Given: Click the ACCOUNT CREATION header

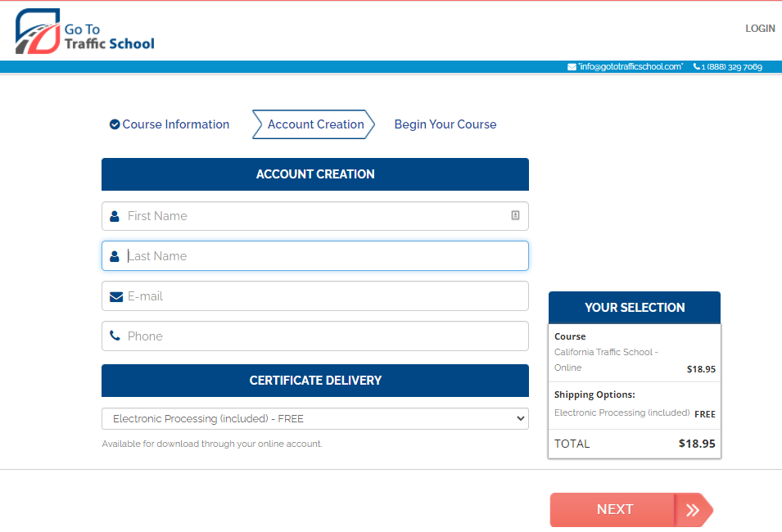Looking at the screenshot, I should point(315,174).
